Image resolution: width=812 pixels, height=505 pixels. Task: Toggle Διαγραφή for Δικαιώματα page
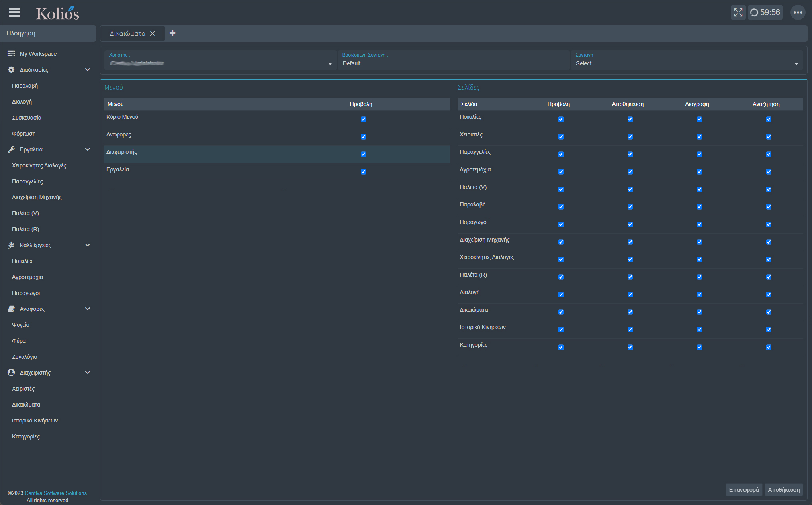point(699,312)
